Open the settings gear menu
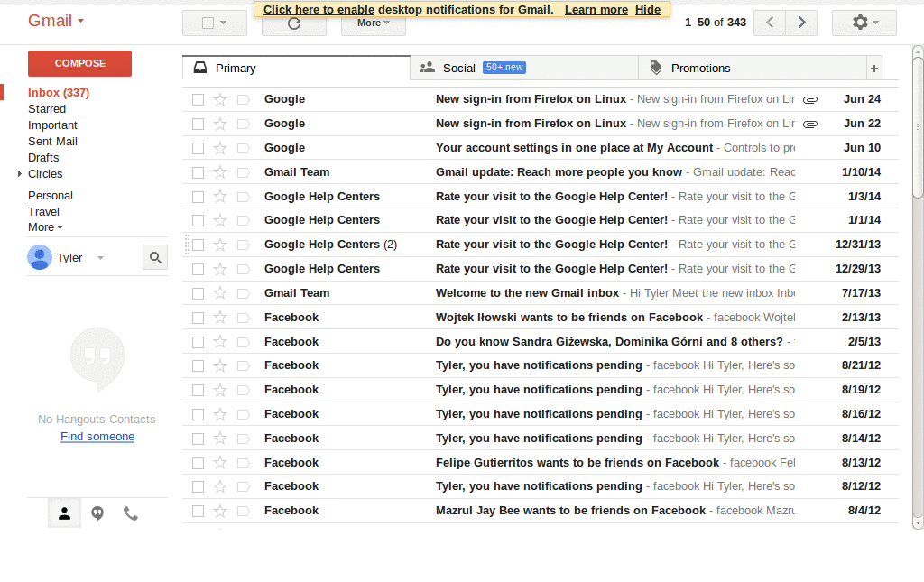This screenshot has width=924, height=582. 864,23
